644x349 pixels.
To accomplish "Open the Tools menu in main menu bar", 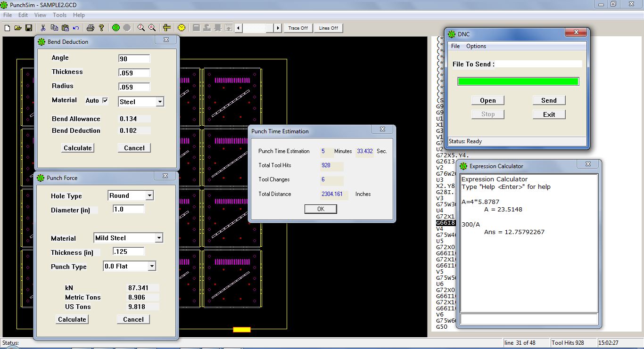I will point(59,15).
